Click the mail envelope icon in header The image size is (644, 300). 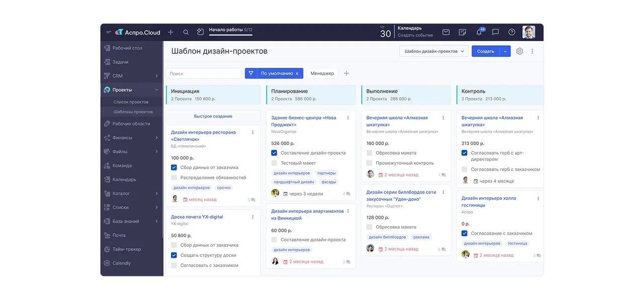tap(446, 32)
